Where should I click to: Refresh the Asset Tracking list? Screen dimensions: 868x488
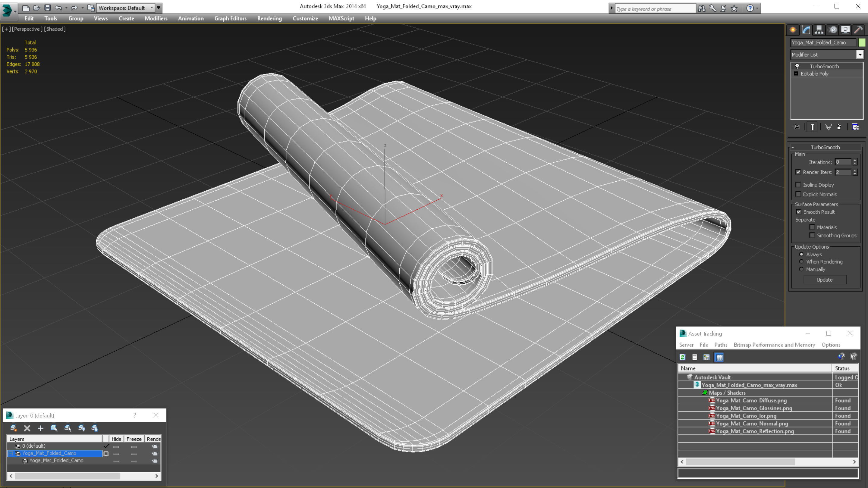(x=683, y=357)
